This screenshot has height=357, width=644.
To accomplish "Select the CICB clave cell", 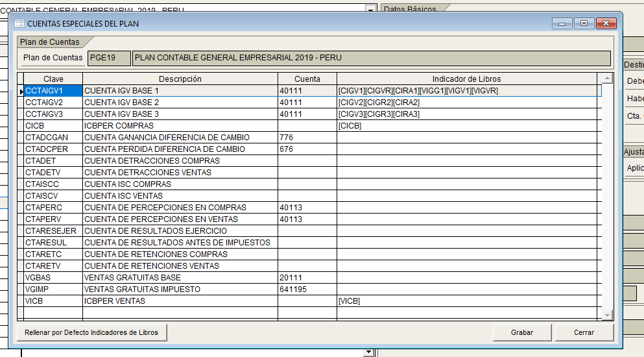I will pos(53,126).
